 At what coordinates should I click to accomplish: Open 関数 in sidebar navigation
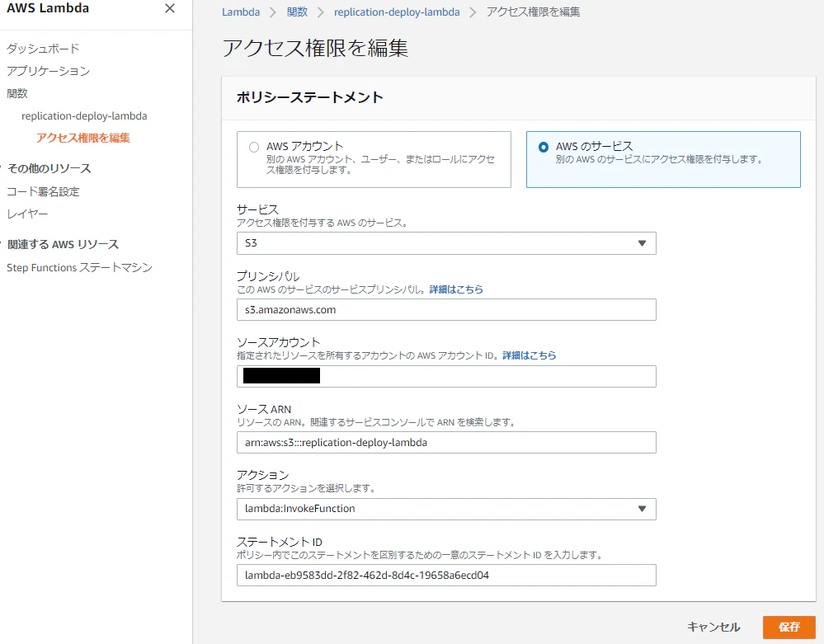click(x=17, y=93)
